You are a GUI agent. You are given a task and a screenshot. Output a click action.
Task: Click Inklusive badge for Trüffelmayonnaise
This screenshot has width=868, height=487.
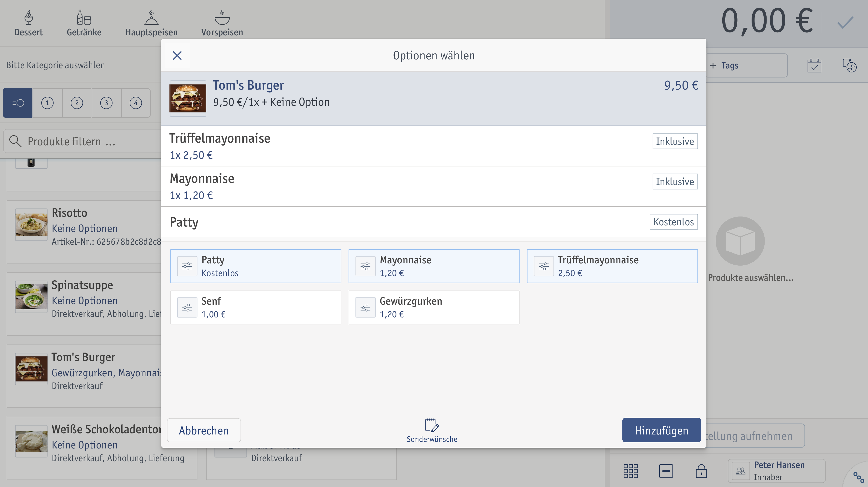(675, 141)
